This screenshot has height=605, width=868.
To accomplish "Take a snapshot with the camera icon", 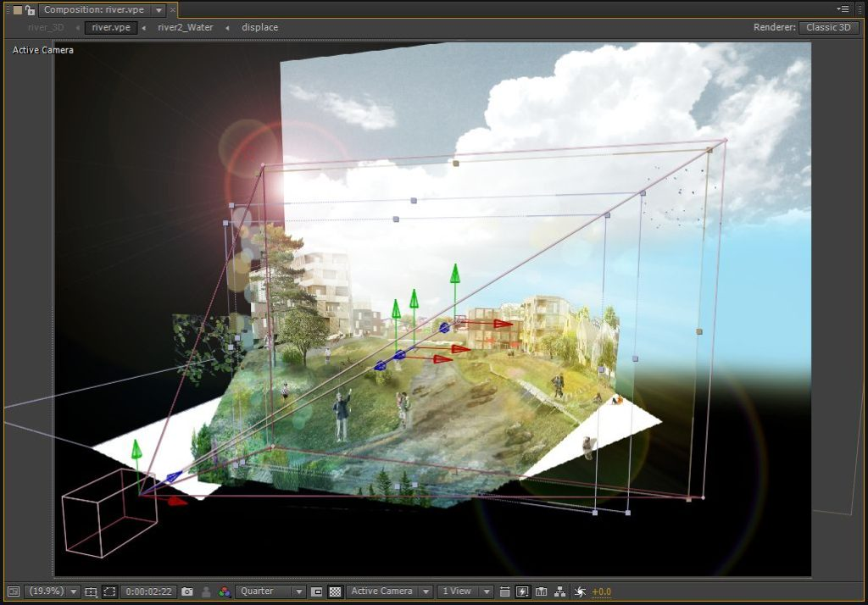I will pos(187,591).
